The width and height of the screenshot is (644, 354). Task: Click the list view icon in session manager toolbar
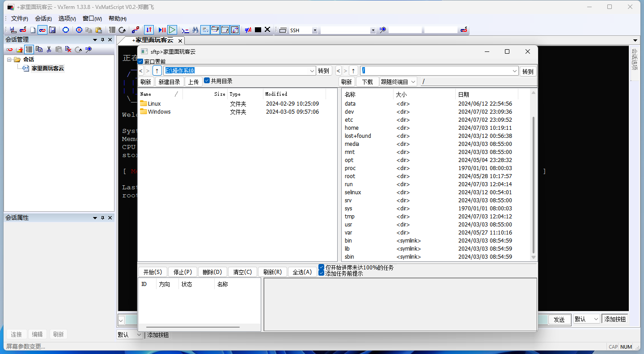click(x=29, y=50)
